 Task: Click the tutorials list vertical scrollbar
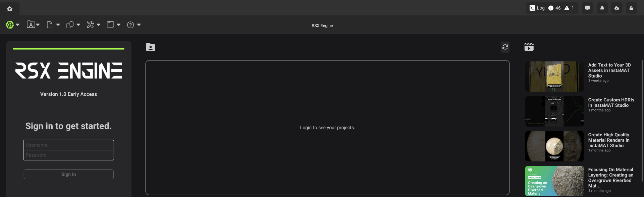[x=642, y=121]
